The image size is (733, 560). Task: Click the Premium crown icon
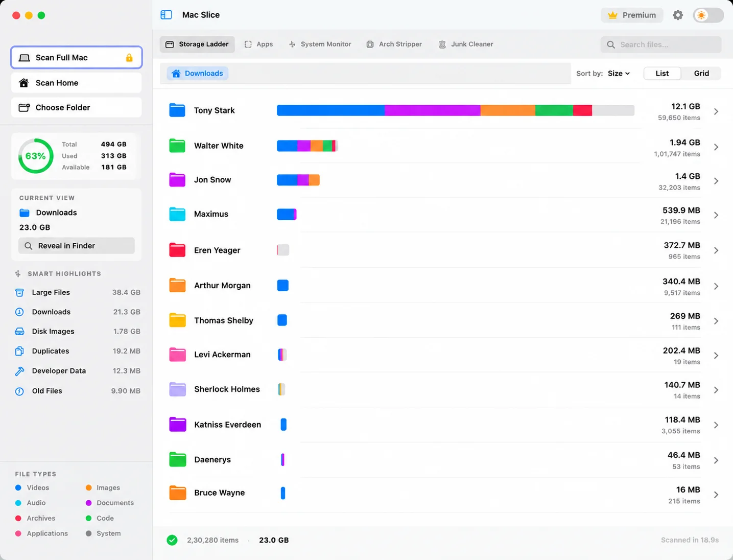(x=612, y=15)
